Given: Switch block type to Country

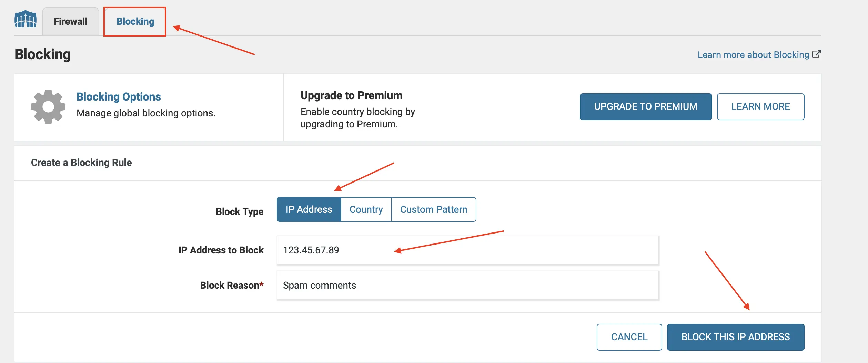Looking at the screenshot, I should [x=366, y=209].
